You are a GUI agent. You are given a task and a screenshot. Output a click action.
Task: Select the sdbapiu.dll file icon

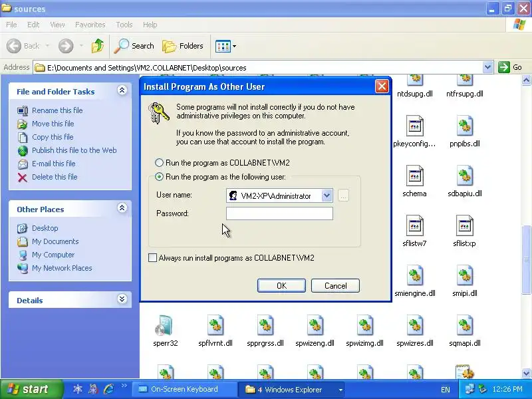pos(464,176)
